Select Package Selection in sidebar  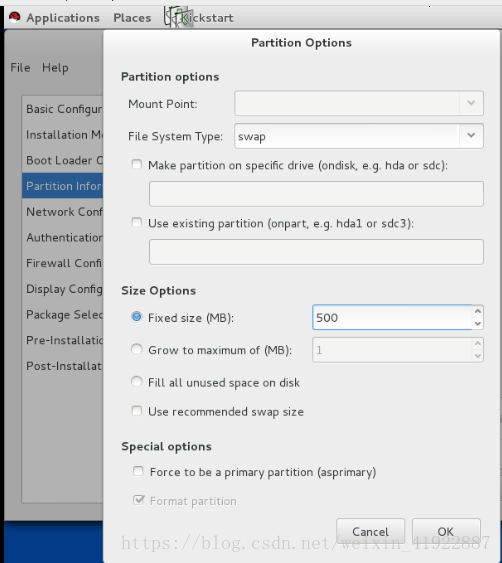point(62,315)
